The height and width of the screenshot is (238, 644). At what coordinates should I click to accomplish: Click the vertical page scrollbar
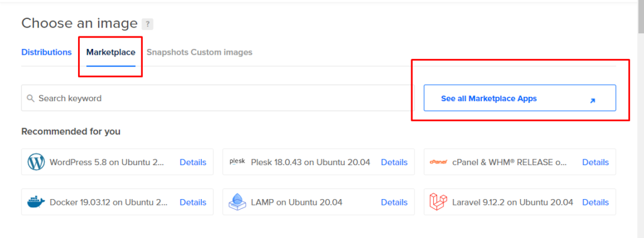click(x=640, y=119)
